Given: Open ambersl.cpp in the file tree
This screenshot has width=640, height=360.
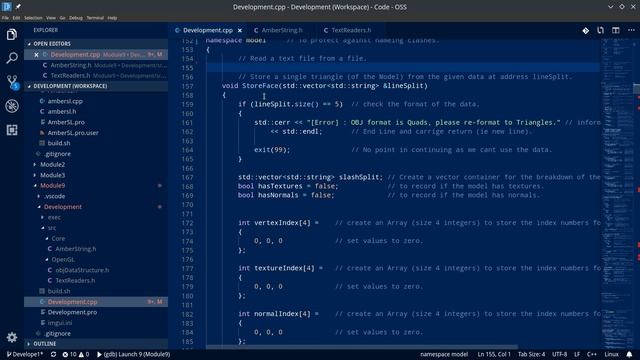Looking at the screenshot, I should click(96, 101).
